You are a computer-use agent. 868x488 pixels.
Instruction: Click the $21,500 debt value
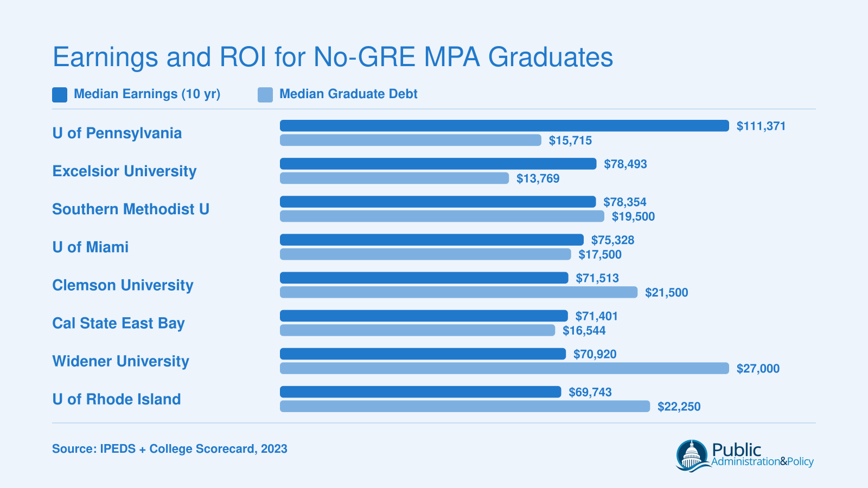click(x=666, y=292)
